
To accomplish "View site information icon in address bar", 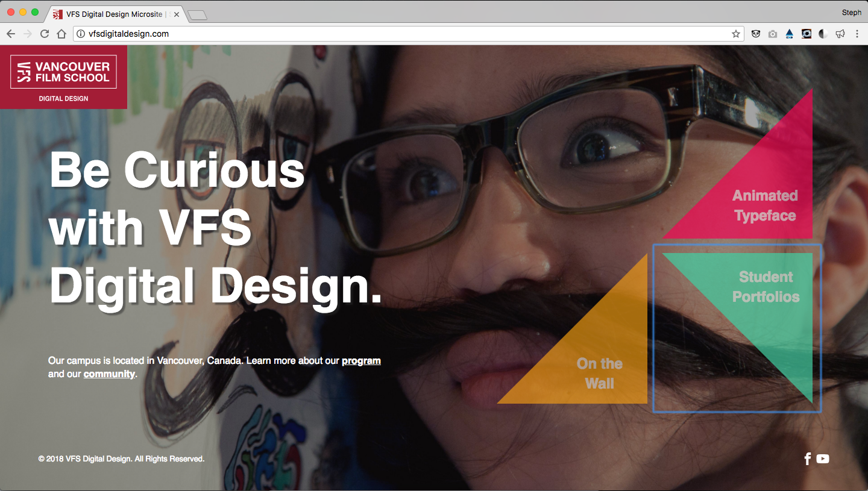I will (x=81, y=34).
